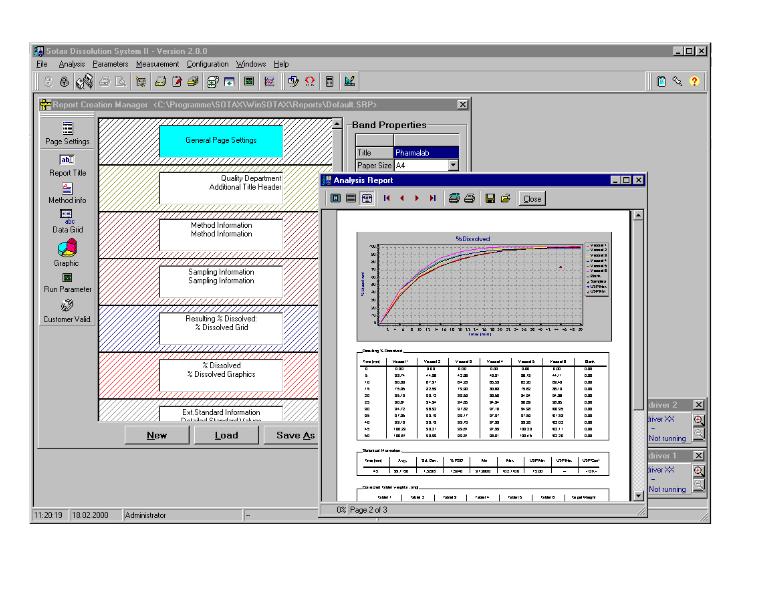Jump to last page of Analysis Report
The height and width of the screenshot is (591, 768).
click(x=433, y=199)
